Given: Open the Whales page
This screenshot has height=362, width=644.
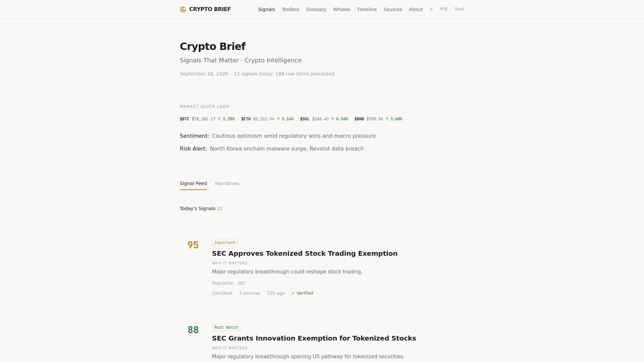Looking at the screenshot, I should pyautogui.click(x=341, y=9).
